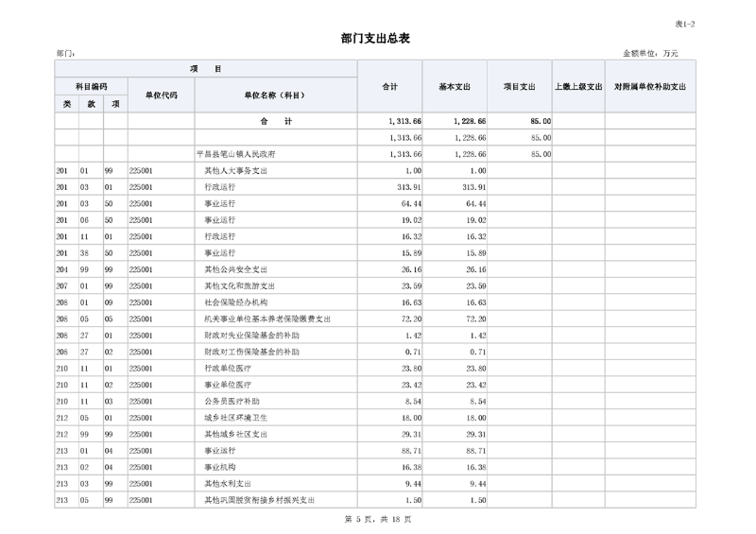Select the 其他公共安全支出 cell
The height and width of the screenshot is (534, 756).
(x=236, y=268)
